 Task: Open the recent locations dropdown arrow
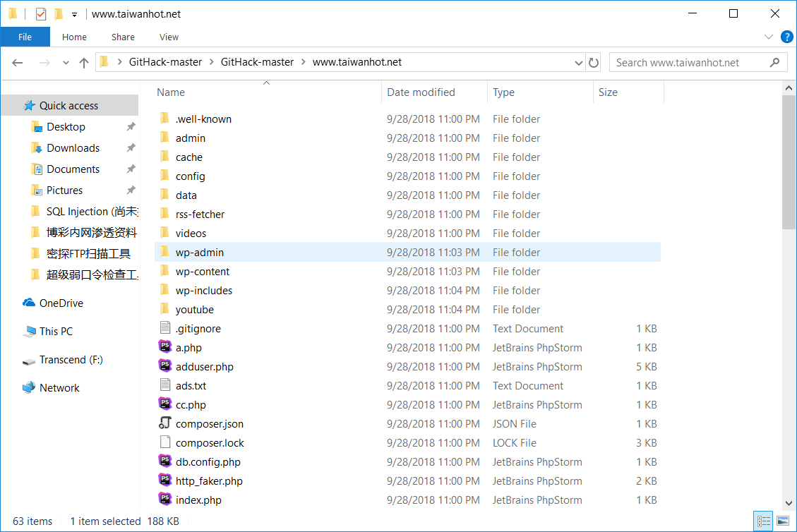coord(66,63)
